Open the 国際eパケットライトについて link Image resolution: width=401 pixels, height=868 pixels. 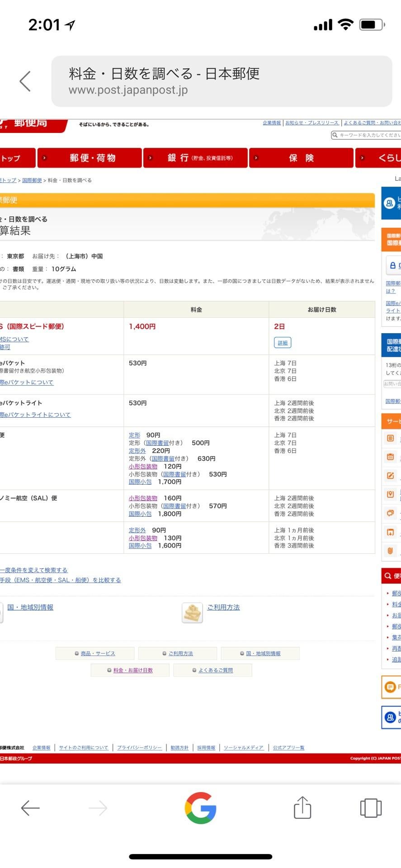point(35,415)
